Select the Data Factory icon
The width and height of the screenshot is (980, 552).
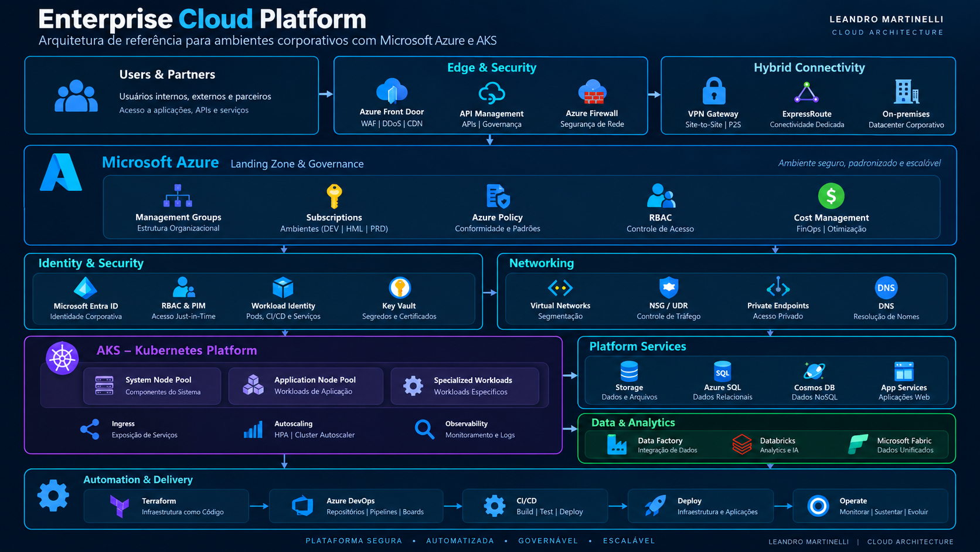click(617, 445)
